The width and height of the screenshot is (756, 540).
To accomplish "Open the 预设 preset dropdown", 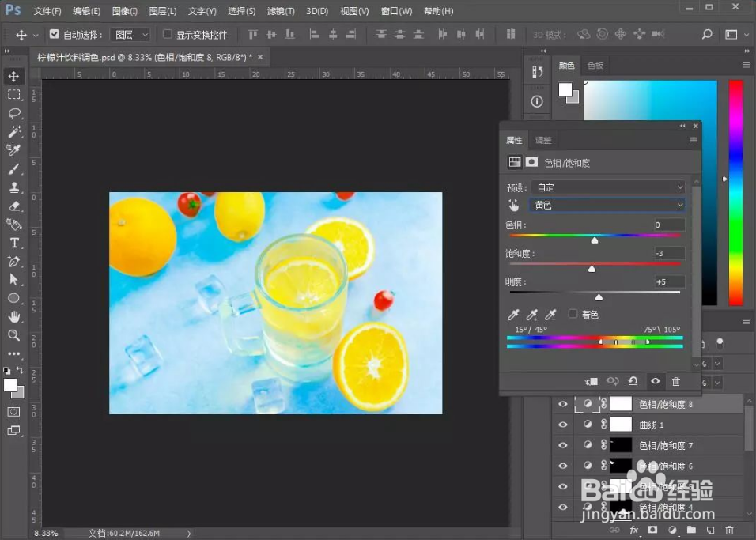I will (607, 187).
